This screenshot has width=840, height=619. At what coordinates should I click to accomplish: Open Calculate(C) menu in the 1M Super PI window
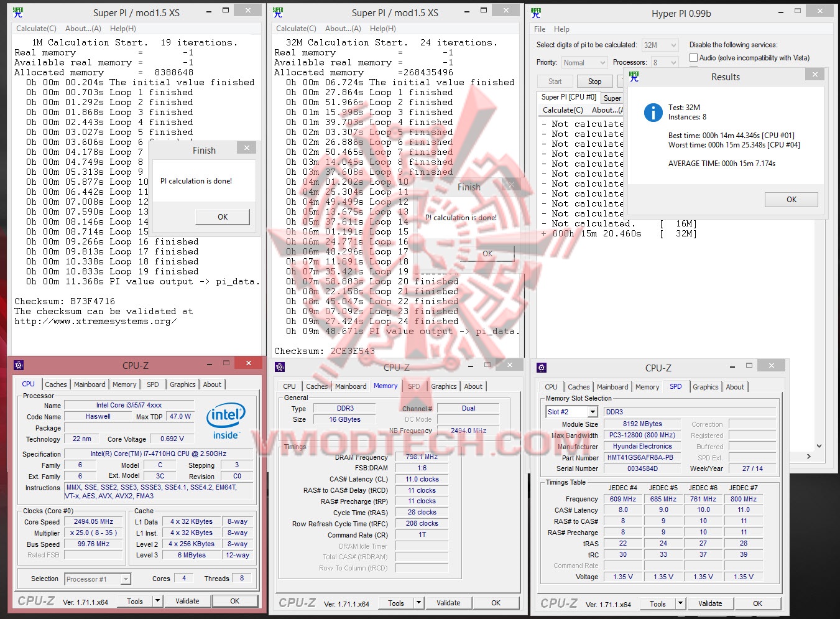click(x=36, y=29)
